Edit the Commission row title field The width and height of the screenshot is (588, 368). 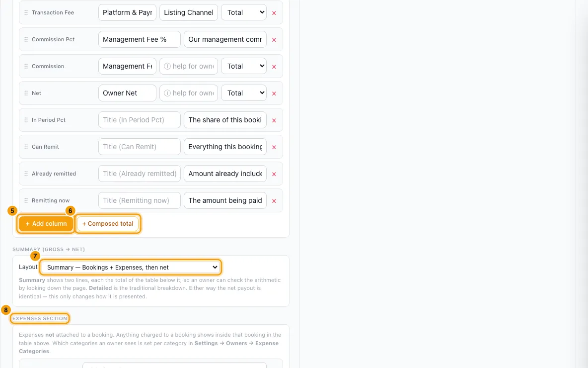[x=127, y=66]
